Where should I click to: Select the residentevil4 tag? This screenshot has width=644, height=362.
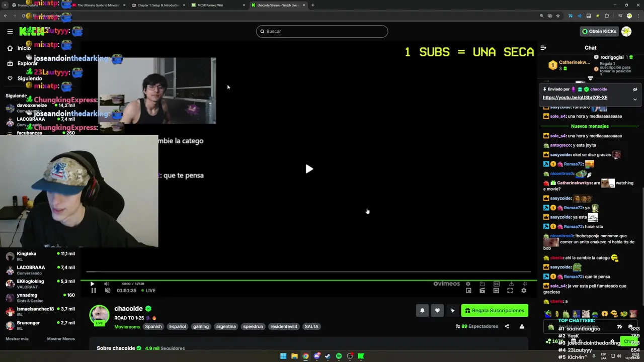click(x=284, y=326)
